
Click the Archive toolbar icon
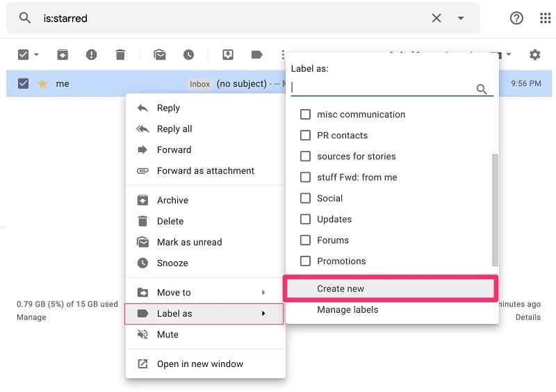tap(63, 55)
